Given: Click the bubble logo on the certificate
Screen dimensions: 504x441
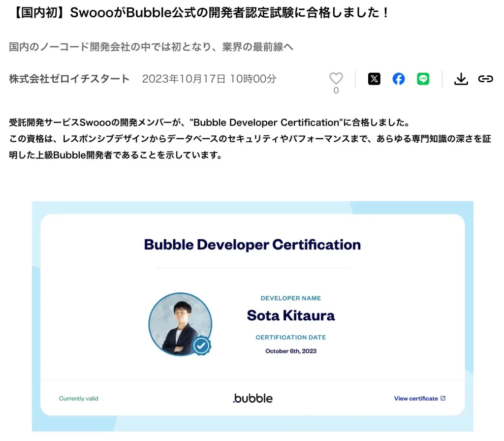Looking at the screenshot, I should coord(252,399).
